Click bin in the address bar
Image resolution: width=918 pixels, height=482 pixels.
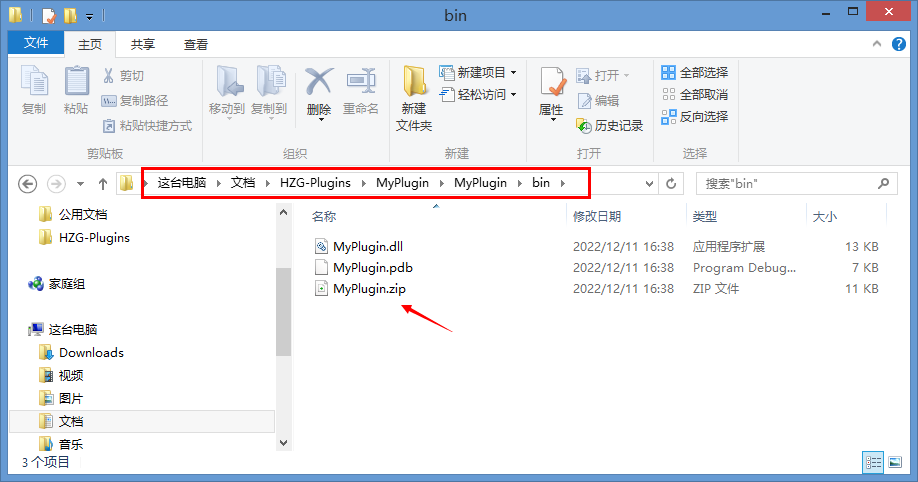coord(541,183)
